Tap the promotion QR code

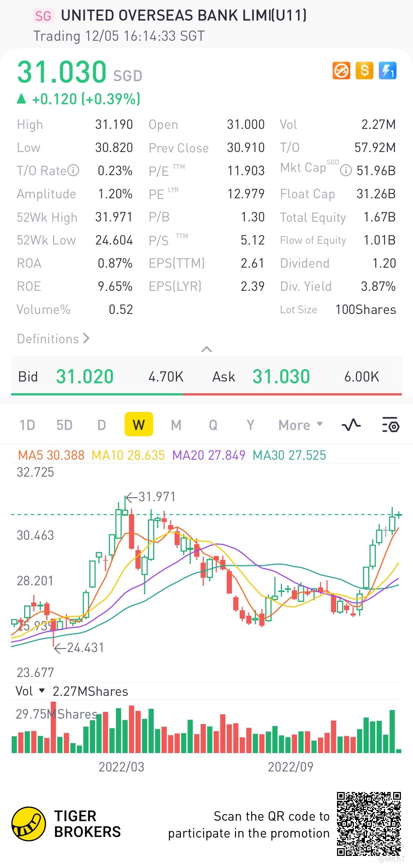coord(369,824)
